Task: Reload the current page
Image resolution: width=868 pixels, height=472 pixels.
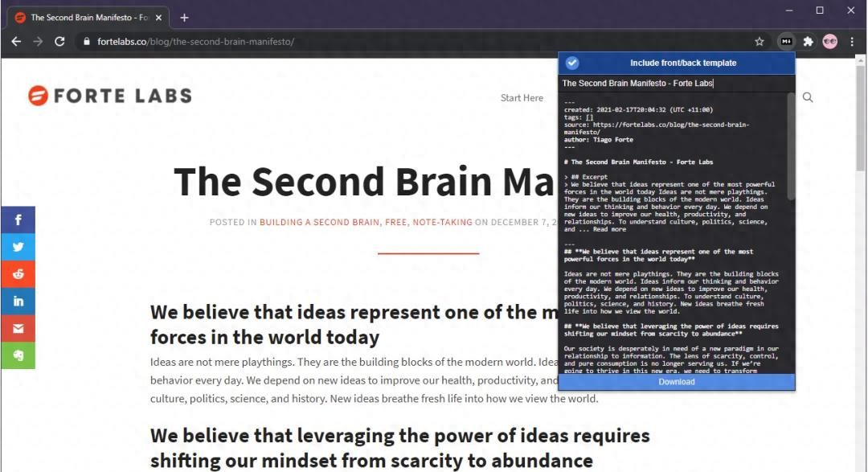Action: [59, 42]
